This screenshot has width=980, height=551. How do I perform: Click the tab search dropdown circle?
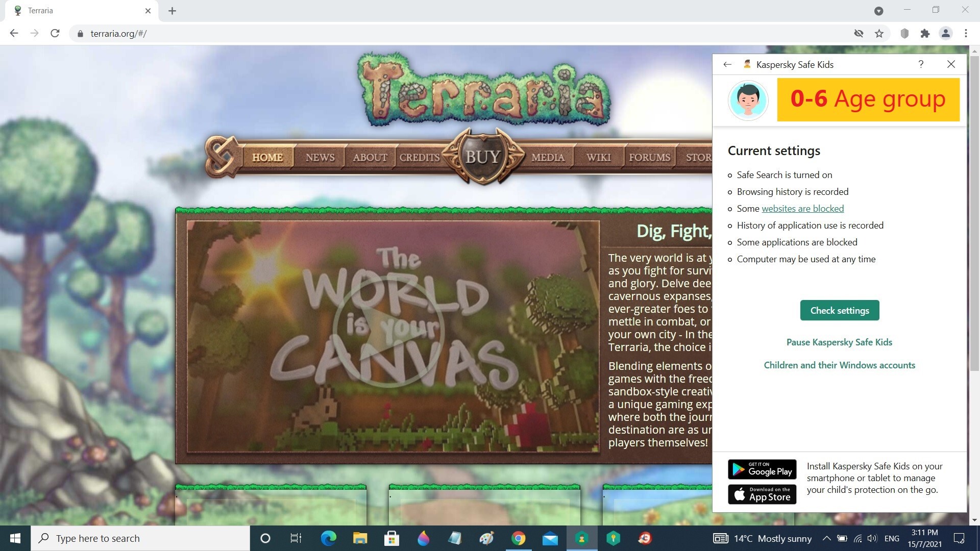(878, 11)
